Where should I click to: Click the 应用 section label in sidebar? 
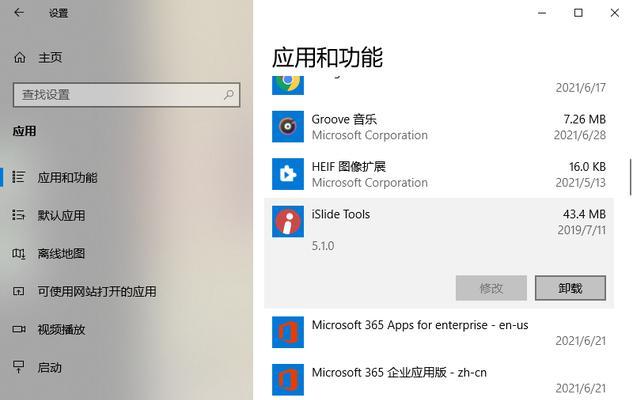(24, 131)
